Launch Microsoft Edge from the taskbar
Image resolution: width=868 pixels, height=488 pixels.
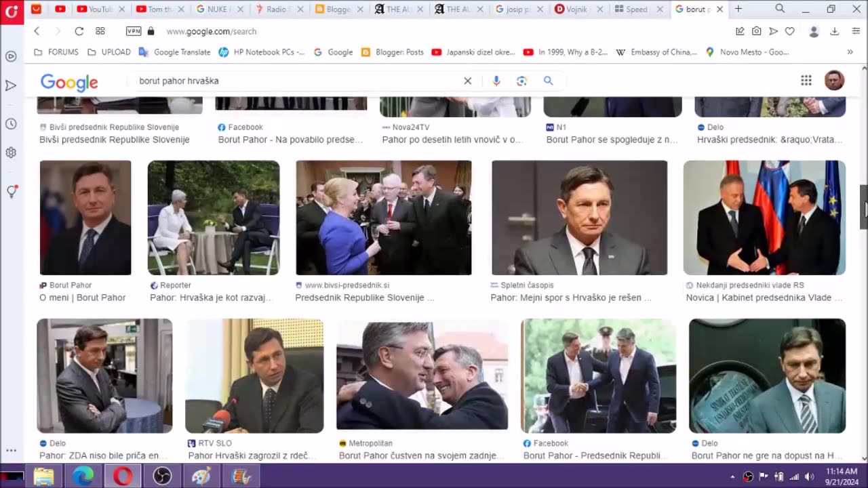[83, 476]
